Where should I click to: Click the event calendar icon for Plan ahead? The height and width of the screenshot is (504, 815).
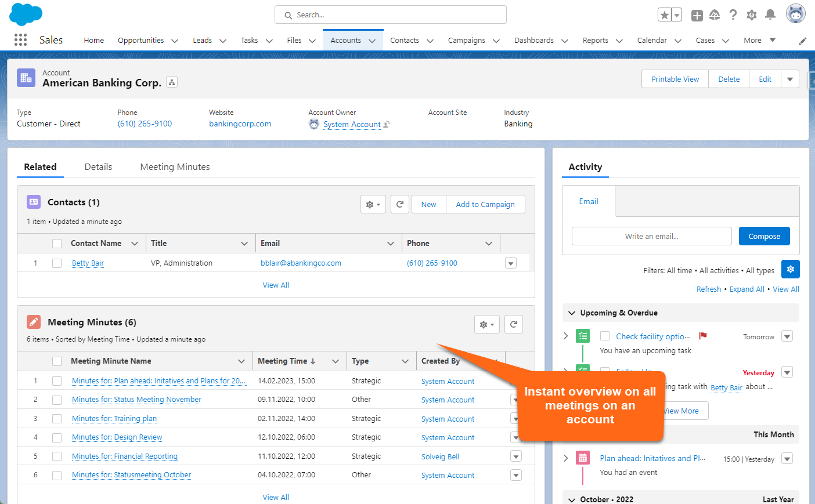click(x=583, y=458)
